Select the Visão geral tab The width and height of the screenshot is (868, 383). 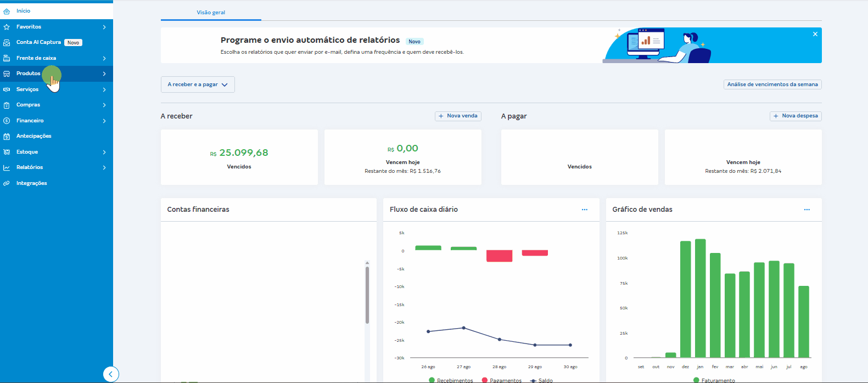pyautogui.click(x=211, y=13)
